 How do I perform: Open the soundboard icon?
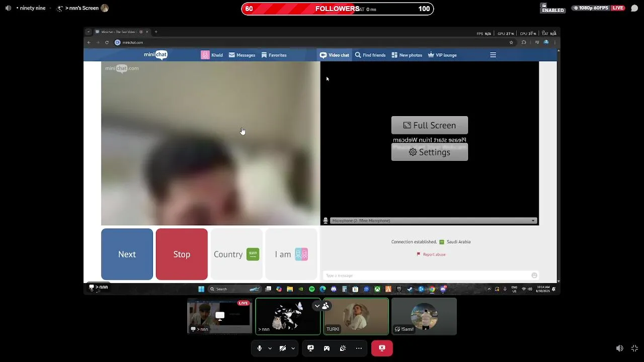(343, 348)
